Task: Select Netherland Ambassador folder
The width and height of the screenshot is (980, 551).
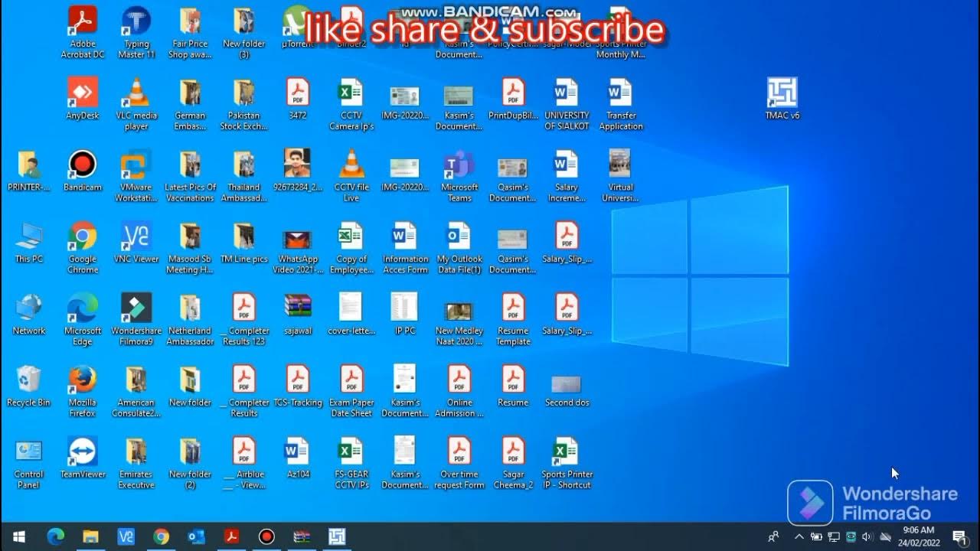Action: tap(190, 320)
